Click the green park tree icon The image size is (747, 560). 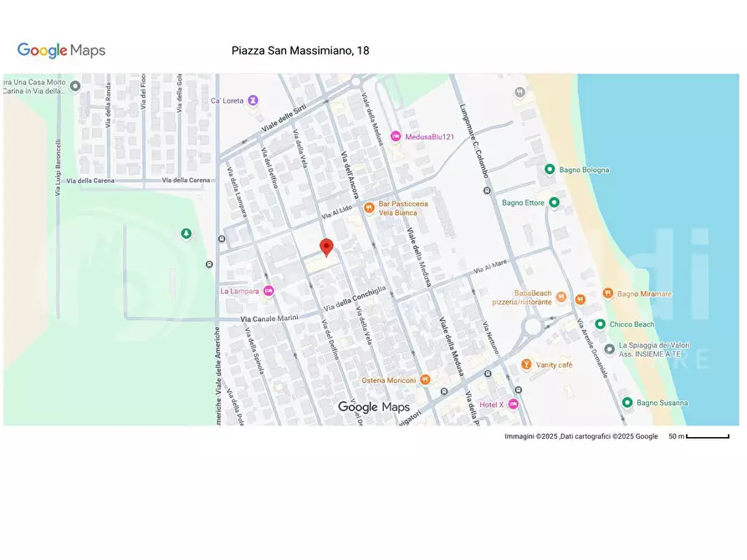[x=186, y=233]
